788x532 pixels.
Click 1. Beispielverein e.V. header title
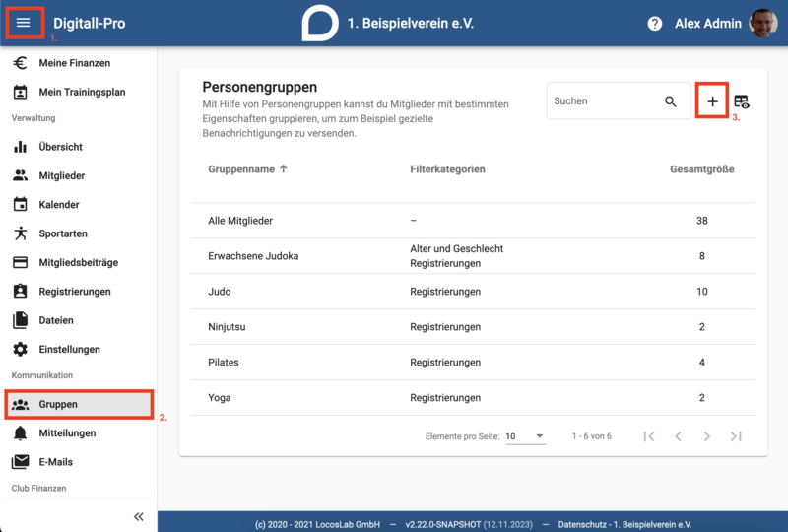point(411,23)
